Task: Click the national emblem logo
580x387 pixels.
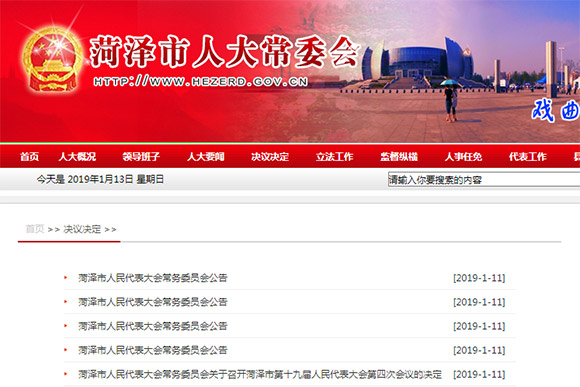Action: click(x=53, y=59)
